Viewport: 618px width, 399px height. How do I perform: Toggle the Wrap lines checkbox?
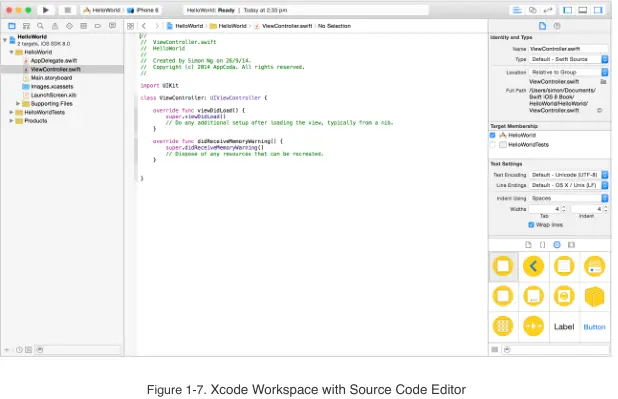pos(531,225)
